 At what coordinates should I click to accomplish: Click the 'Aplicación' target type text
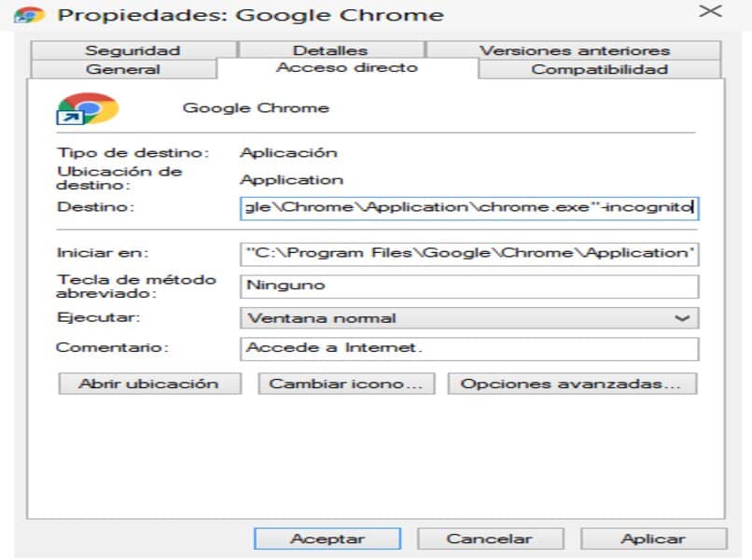pyautogui.click(x=289, y=153)
